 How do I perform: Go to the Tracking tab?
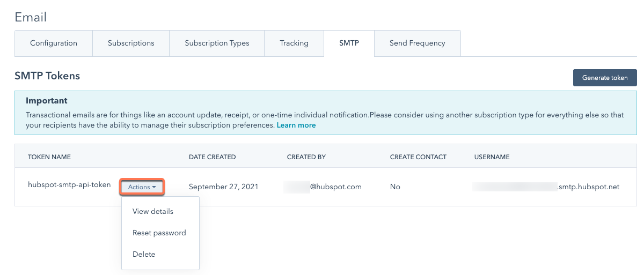[x=294, y=43]
